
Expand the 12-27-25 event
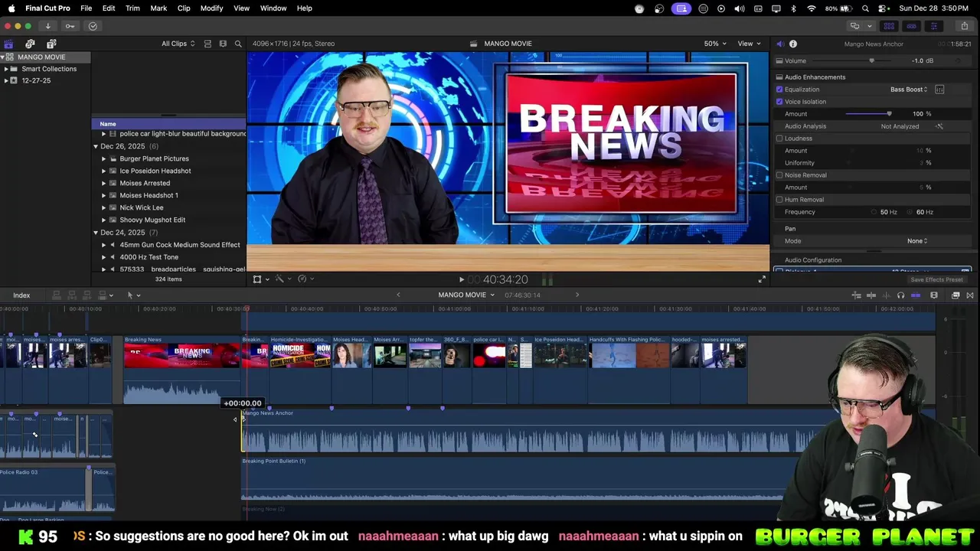(x=6, y=80)
